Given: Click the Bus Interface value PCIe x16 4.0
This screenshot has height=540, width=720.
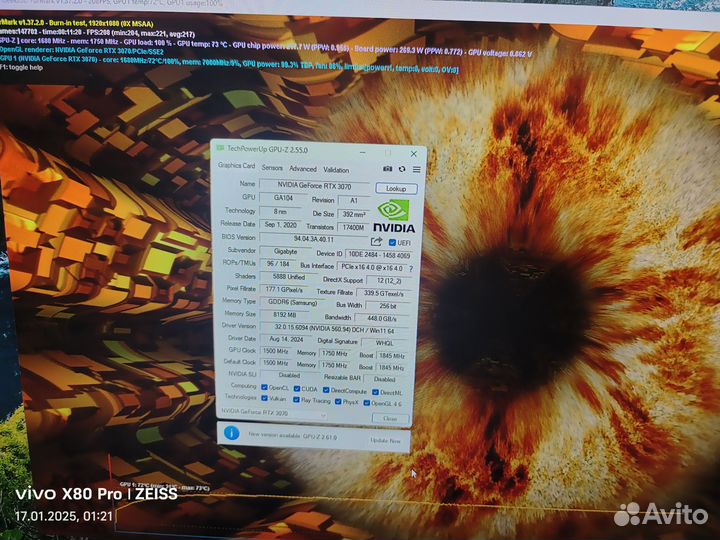Looking at the screenshot, I should [x=372, y=267].
